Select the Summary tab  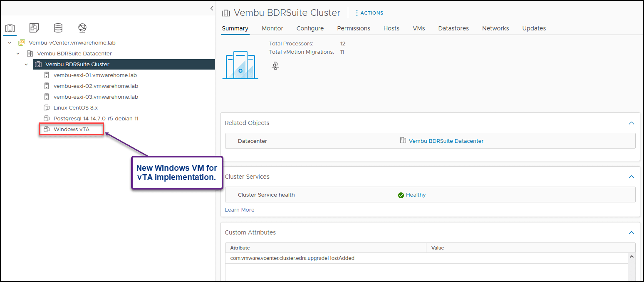point(235,28)
